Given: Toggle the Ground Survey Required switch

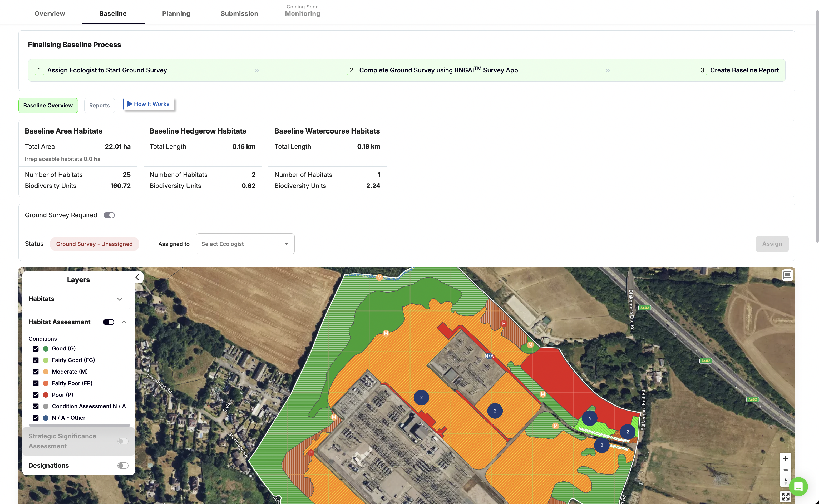Looking at the screenshot, I should 109,215.
